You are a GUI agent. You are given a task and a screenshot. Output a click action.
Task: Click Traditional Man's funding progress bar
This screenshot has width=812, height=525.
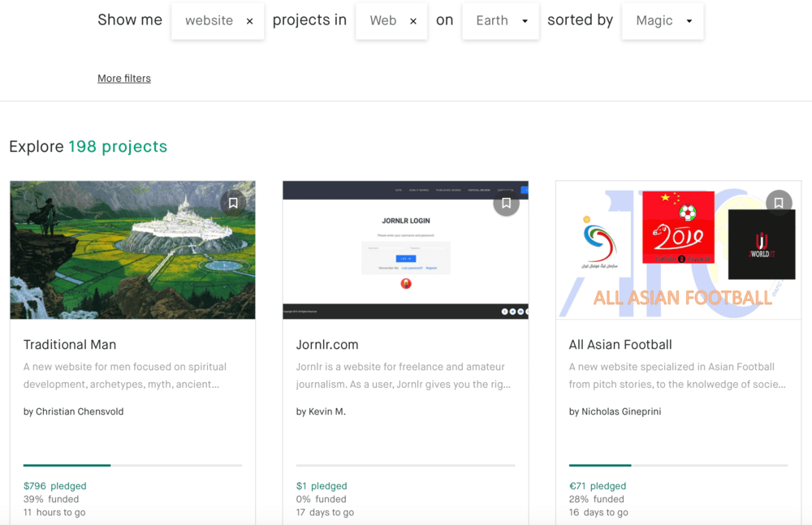132,465
